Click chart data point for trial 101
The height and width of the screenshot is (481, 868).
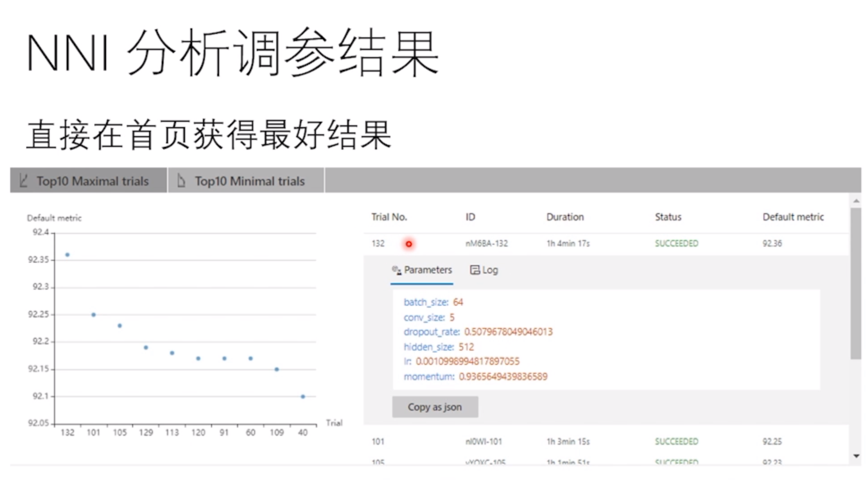coord(93,315)
